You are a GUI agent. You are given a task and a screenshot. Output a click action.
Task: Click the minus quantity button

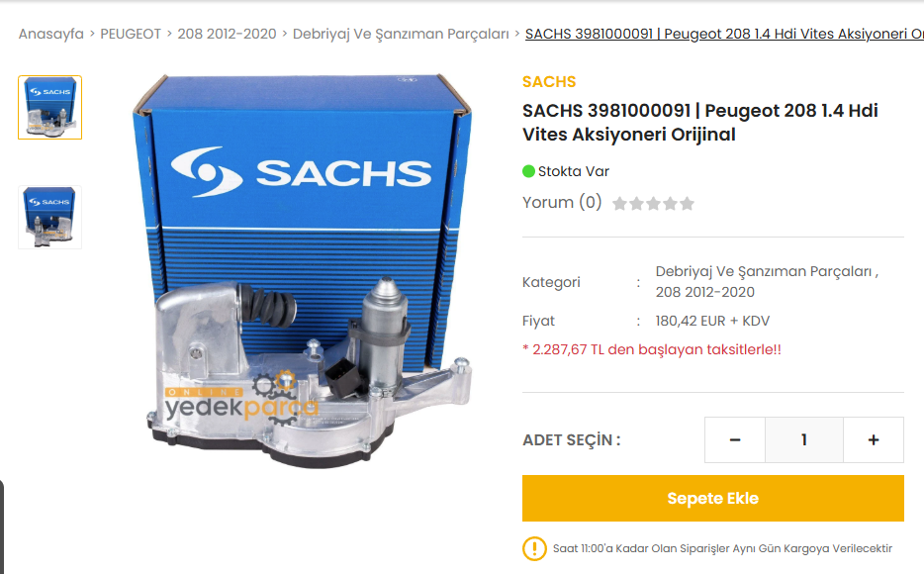pyautogui.click(x=735, y=439)
